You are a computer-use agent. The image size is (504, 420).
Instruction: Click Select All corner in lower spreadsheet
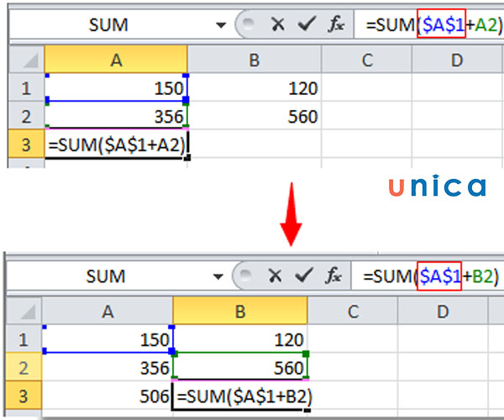(x=24, y=311)
